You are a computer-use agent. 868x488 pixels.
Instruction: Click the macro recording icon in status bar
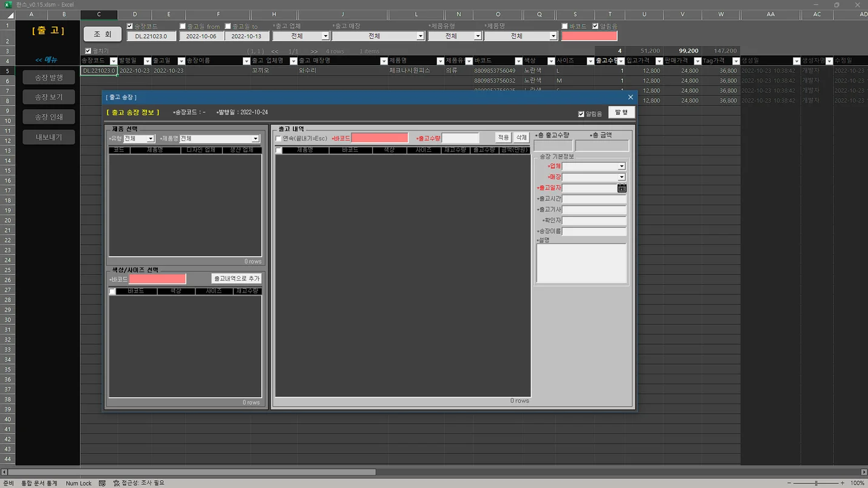[x=102, y=483]
